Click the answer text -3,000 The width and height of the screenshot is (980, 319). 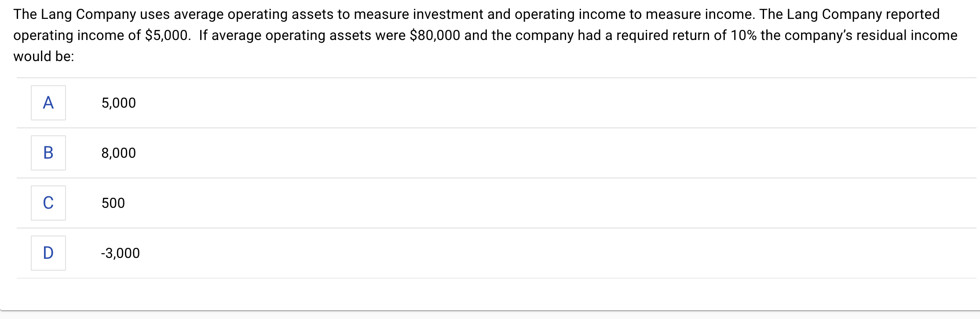point(120,253)
